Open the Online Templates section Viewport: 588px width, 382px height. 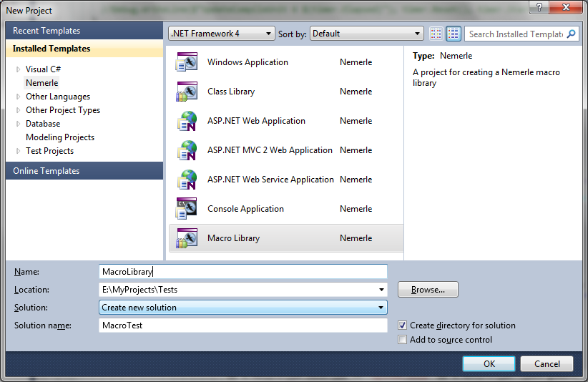(46, 171)
